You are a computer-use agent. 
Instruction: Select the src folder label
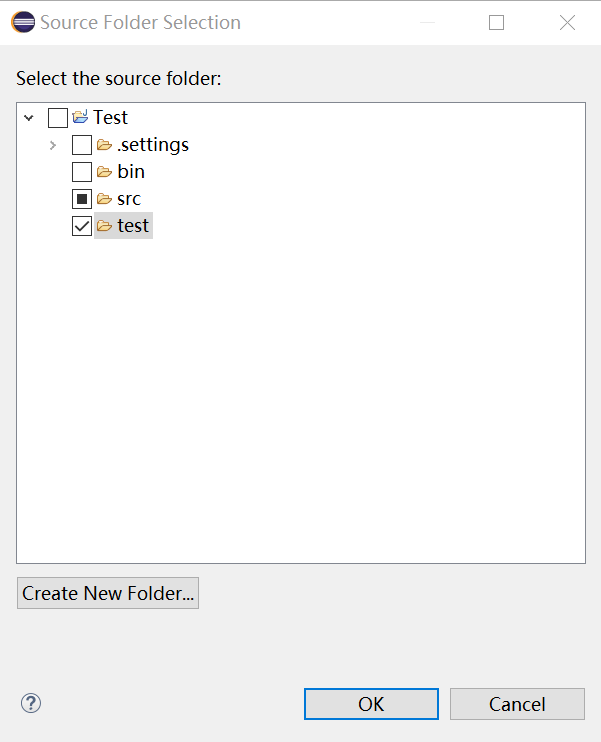point(129,199)
